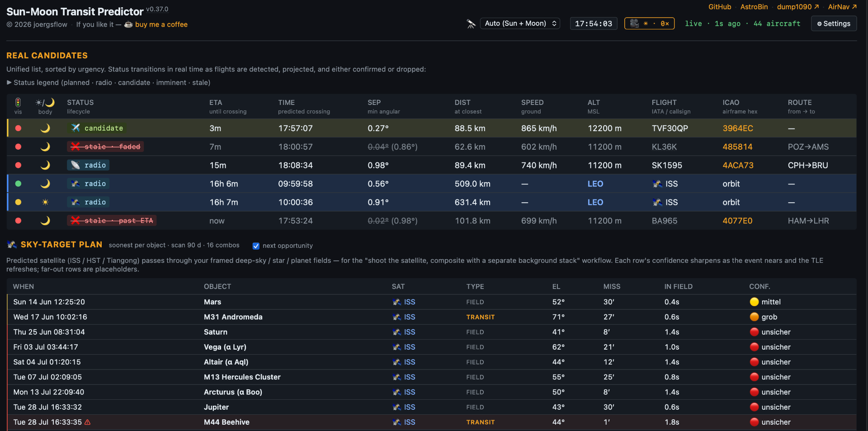Open Auto (Sun + Moon) body dropdown

tap(520, 24)
